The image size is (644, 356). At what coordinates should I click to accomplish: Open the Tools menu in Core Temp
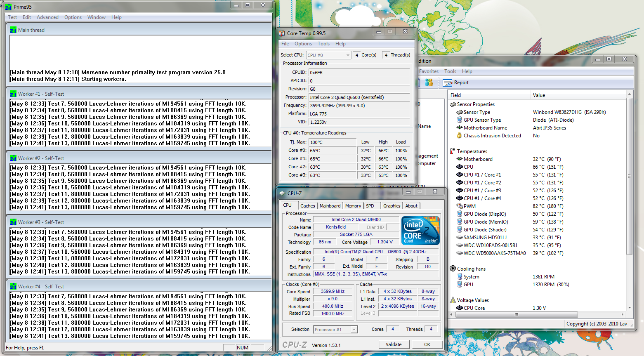point(323,44)
